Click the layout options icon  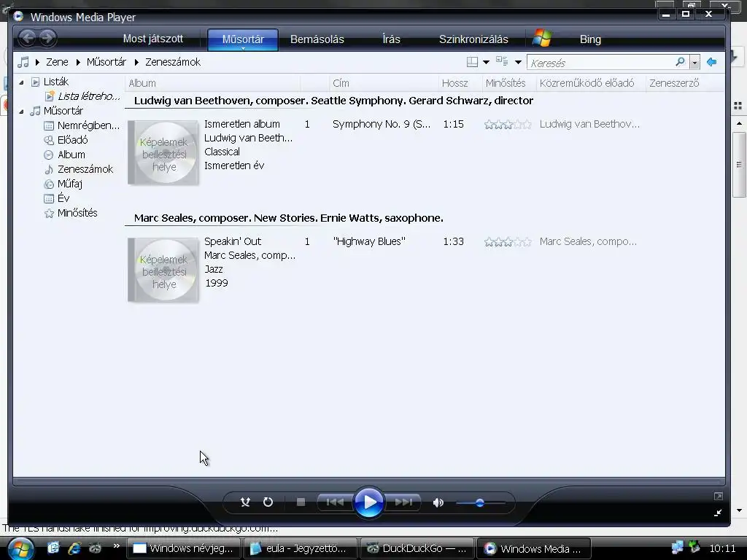coord(472,62)
